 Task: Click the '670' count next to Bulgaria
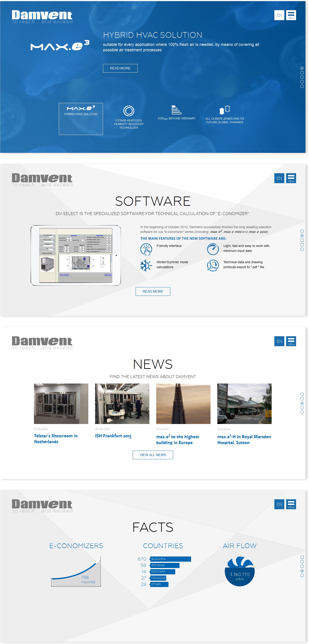[142, 559]
